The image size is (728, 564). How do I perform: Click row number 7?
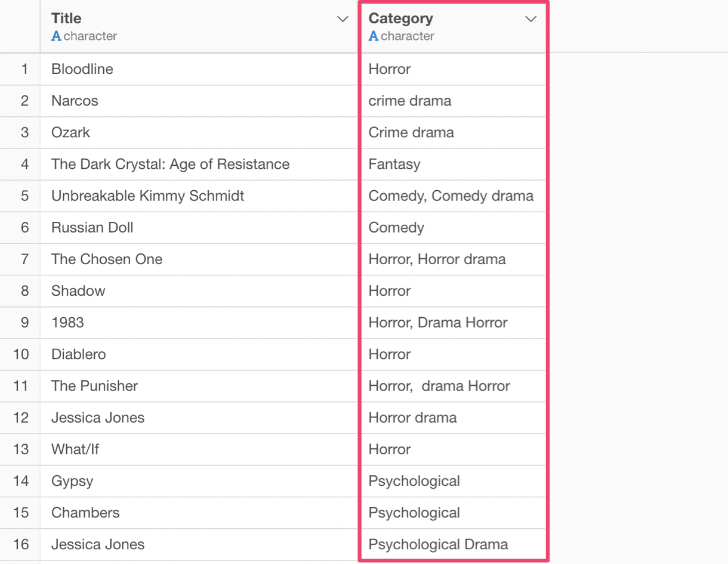[x=24, y=259]
